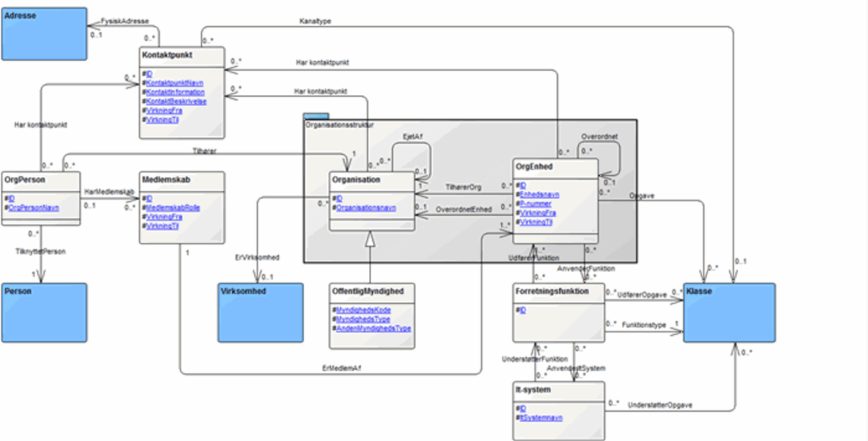Viewport: 868px width, 441px height.
Task: Click the P-nummer attribute link
Action: 535,204
